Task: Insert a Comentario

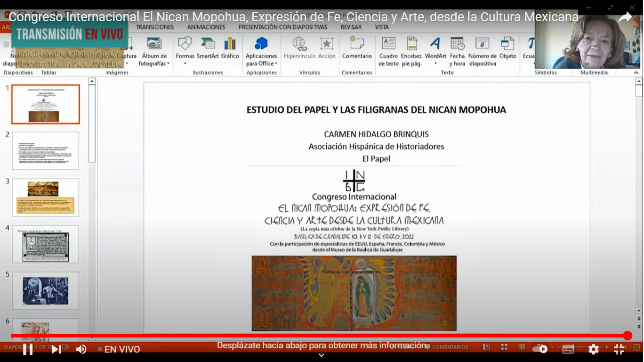Action: [357, 47]
